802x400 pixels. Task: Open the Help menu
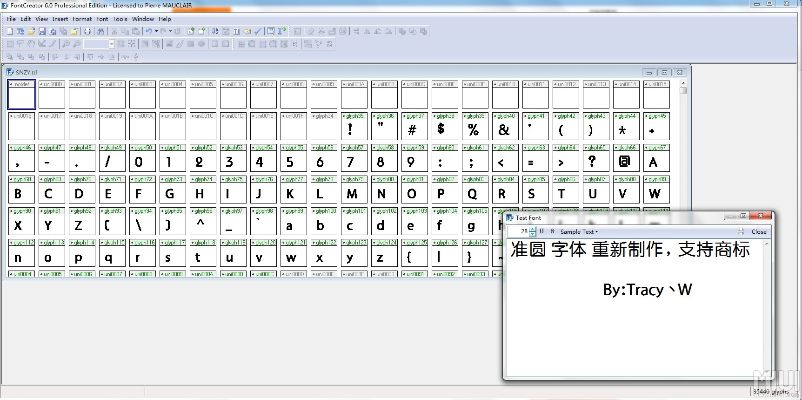165,18
